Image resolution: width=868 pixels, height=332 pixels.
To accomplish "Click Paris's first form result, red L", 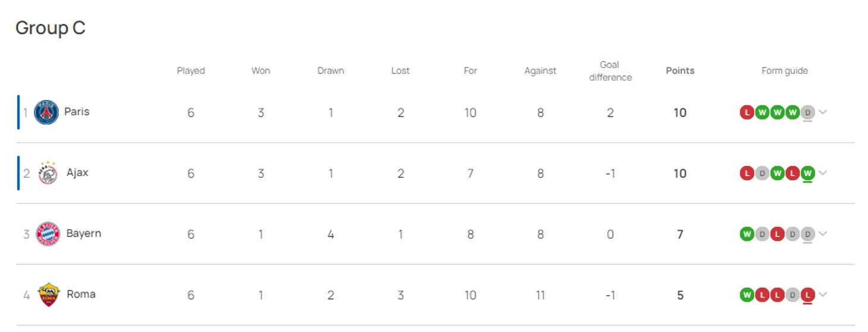I will 747,112.
